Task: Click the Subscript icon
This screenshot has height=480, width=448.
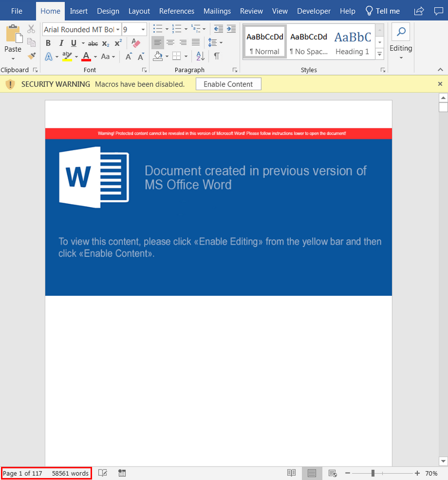Action: pos(106,43)
